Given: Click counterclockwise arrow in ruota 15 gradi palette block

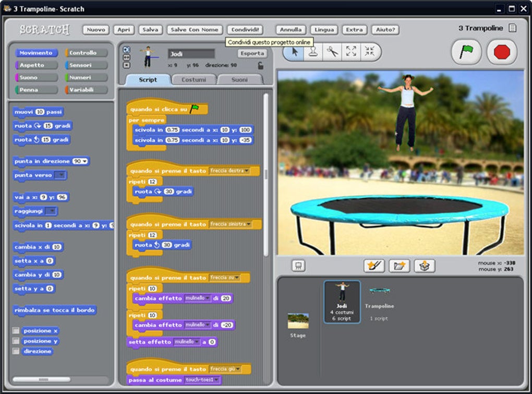Looking at the screenshot, I should [x=37, y=139].
